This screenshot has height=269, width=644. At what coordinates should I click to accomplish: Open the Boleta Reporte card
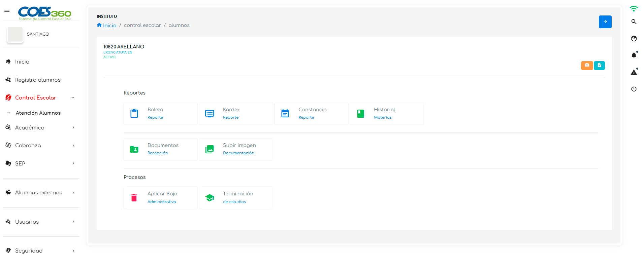click(x=160, y=114)
